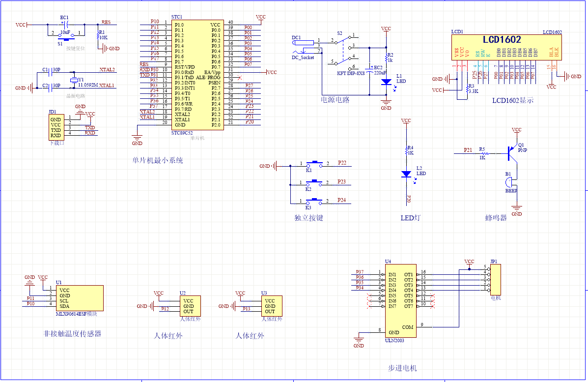This screenshot has height=382, width=588.
Task: Select resistor R5 near the transistor base
Action: (482, 153)
